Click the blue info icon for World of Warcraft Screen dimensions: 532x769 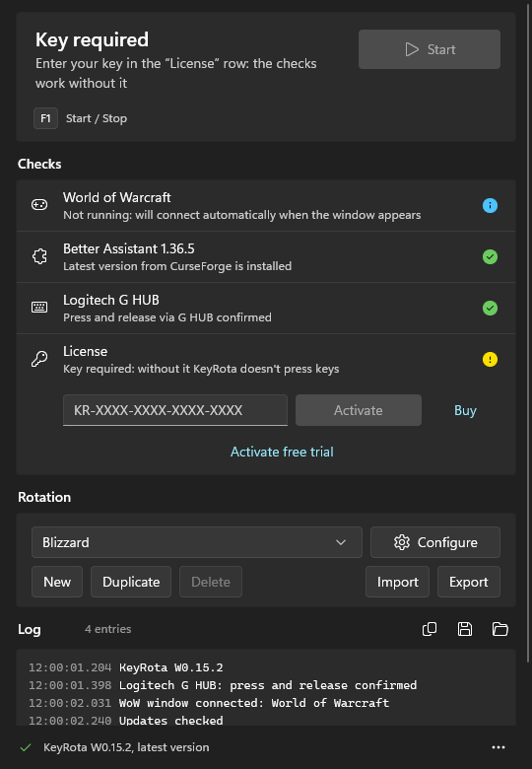click(490, 205)
